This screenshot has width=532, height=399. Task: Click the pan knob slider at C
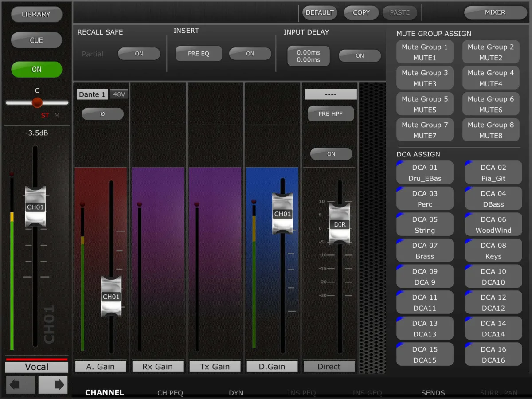[37, 102]
